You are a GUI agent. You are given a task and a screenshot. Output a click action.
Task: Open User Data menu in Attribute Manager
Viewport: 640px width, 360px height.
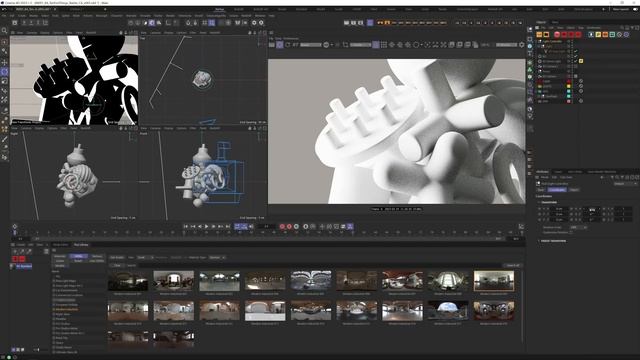[566, 178]
